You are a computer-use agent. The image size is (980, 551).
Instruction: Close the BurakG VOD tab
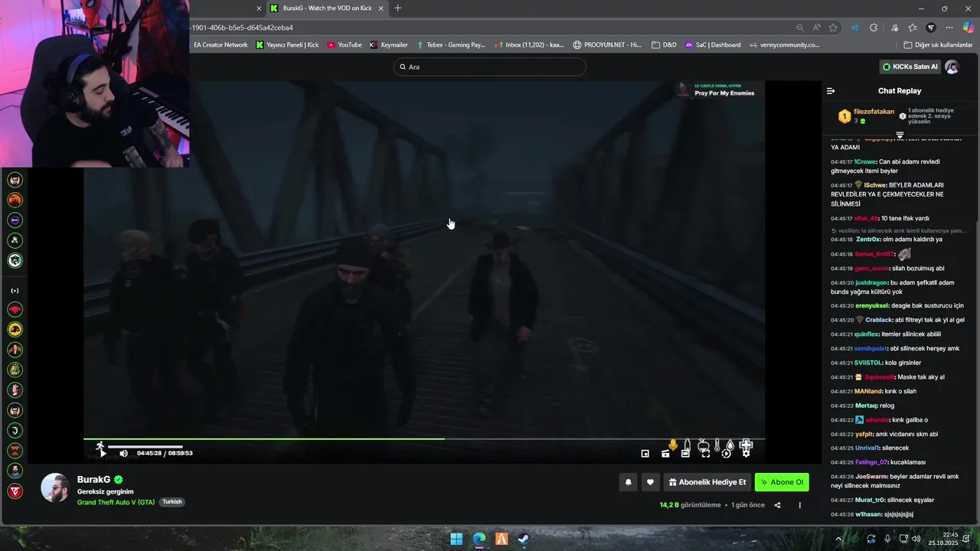(x=381, y=8)
